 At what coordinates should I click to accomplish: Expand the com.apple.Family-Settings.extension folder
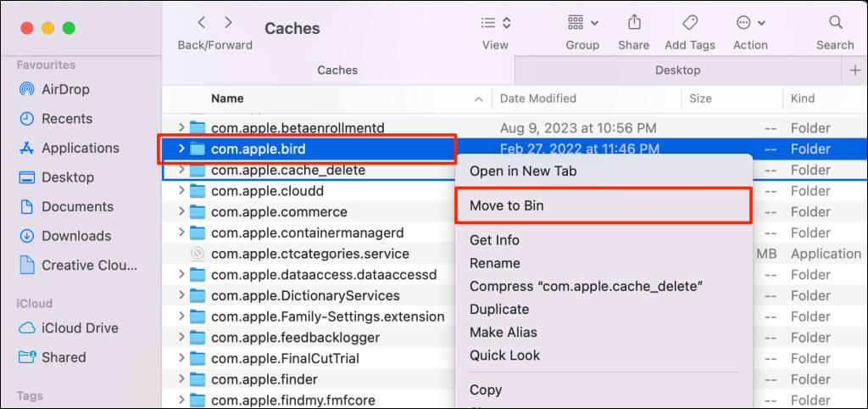(181, 317)
